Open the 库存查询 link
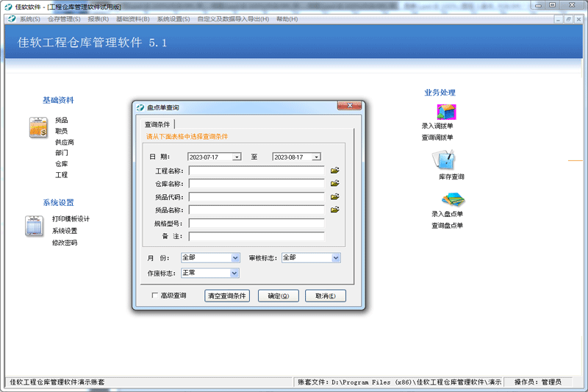 [451, 177]
